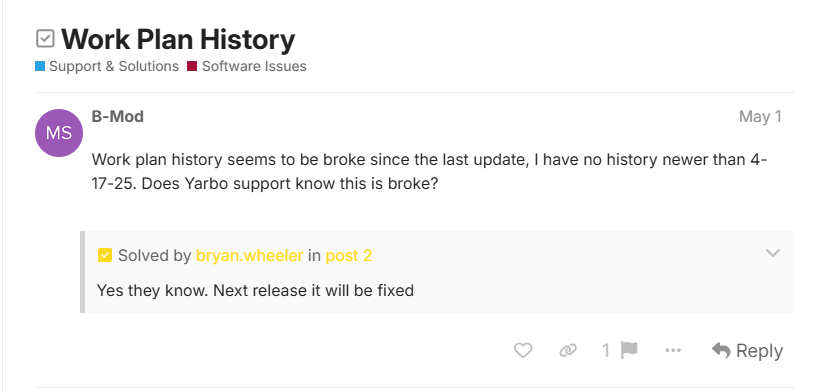
Task: Click the yellow solved checkmark icon
Action: coord(105,255)
